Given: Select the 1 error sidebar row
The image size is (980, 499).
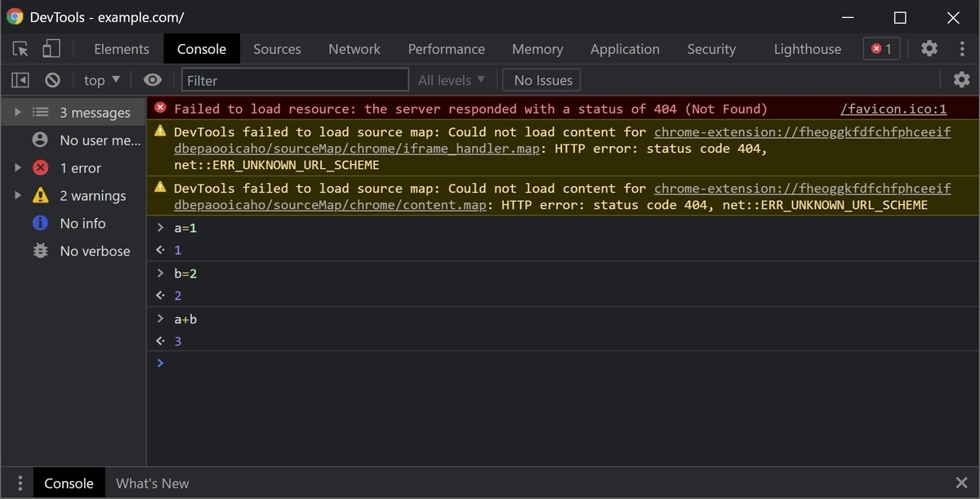Looking at the screenshot, I should pyautogui.click(x=73, y=168).
